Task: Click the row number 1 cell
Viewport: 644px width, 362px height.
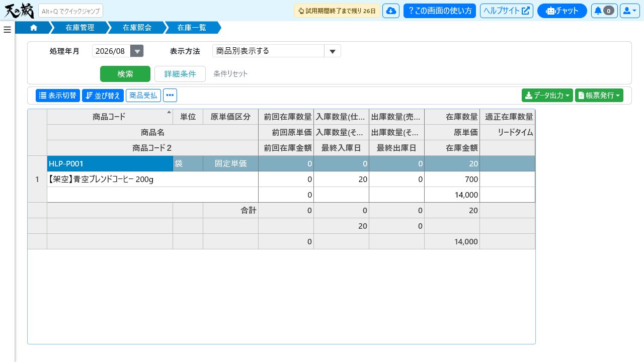Action: click(x=37, y=179)
